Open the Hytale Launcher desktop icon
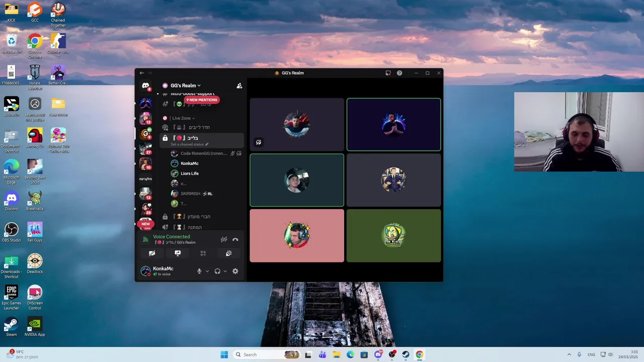Viewport: 644px width, 362px height. click(x=35, y=78)
